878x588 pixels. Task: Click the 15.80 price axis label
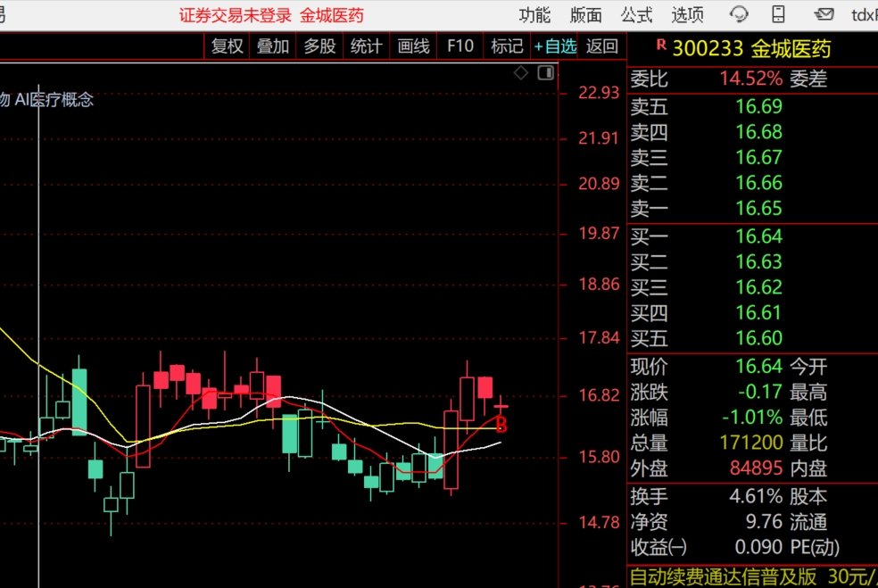pos(599,457)
